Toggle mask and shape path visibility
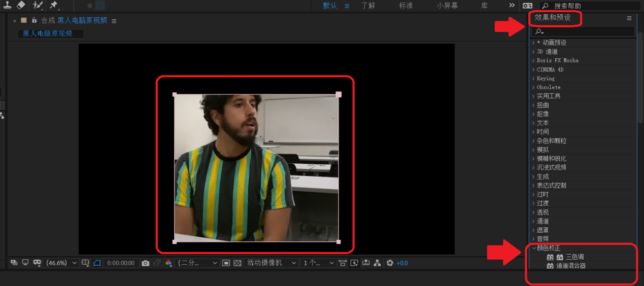 pyautogui.click(x=97, y=263)
